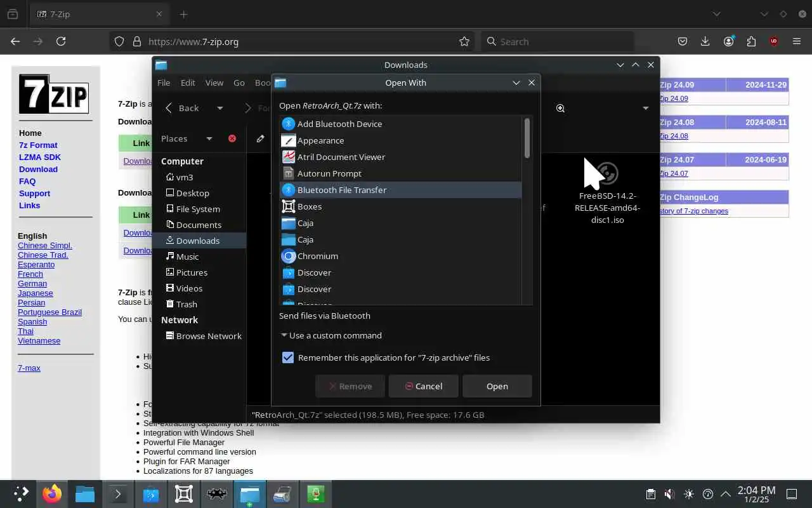Open the View menu in Downloads window
Viewport: 812px width, 508px height.
[214, 83]
